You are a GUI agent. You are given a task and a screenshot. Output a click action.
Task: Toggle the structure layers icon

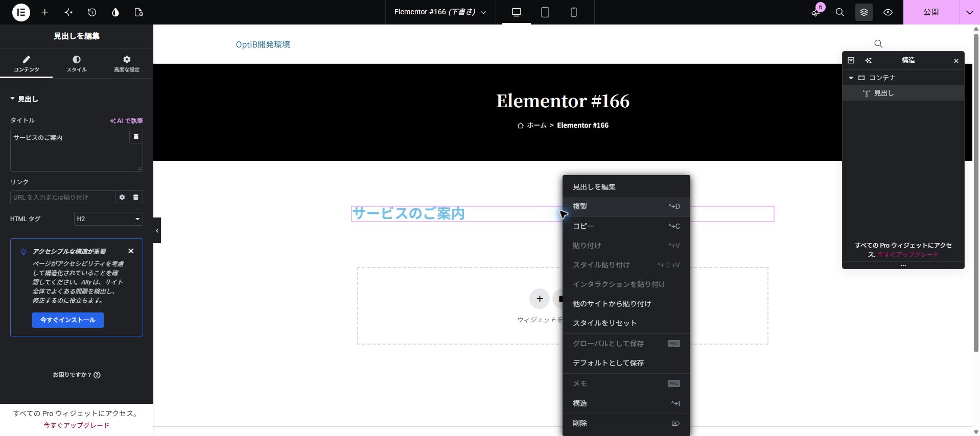(x=864, y=12)
